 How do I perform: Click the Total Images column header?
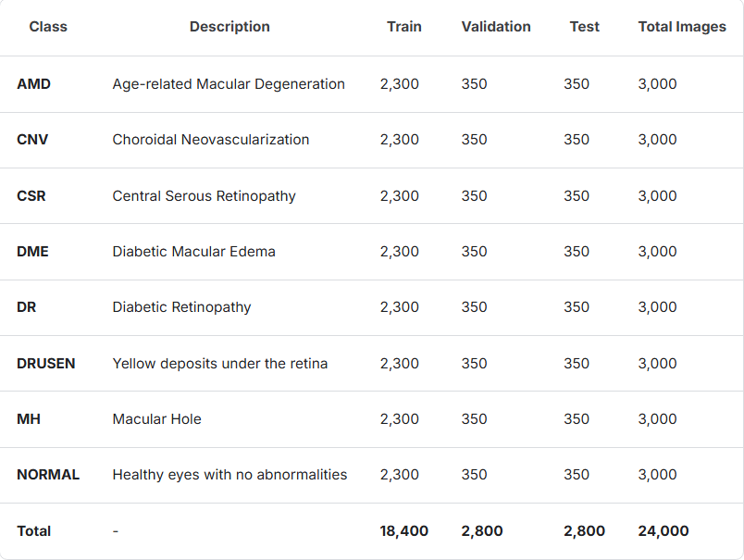click(x=682, y=27)
